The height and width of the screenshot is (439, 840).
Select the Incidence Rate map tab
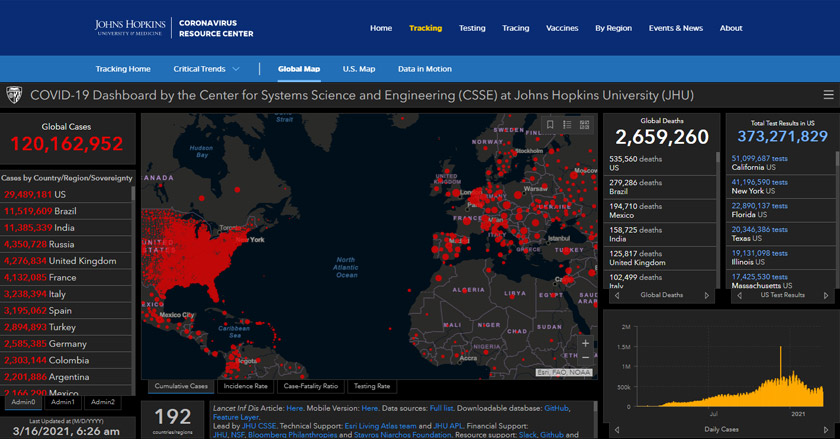click(245, 386)
